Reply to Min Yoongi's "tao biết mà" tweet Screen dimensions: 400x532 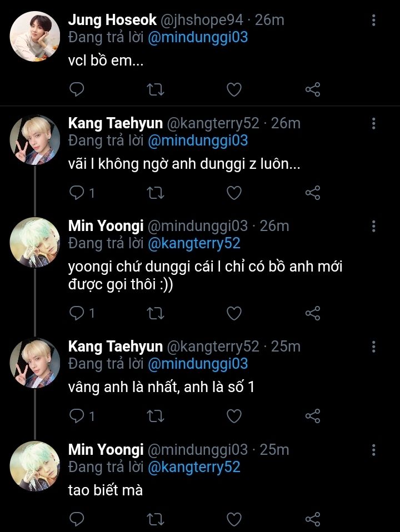click(77, 519)
